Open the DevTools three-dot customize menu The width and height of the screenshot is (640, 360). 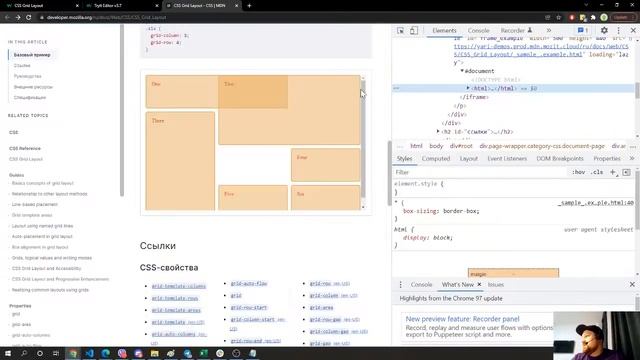click(618, 31)
